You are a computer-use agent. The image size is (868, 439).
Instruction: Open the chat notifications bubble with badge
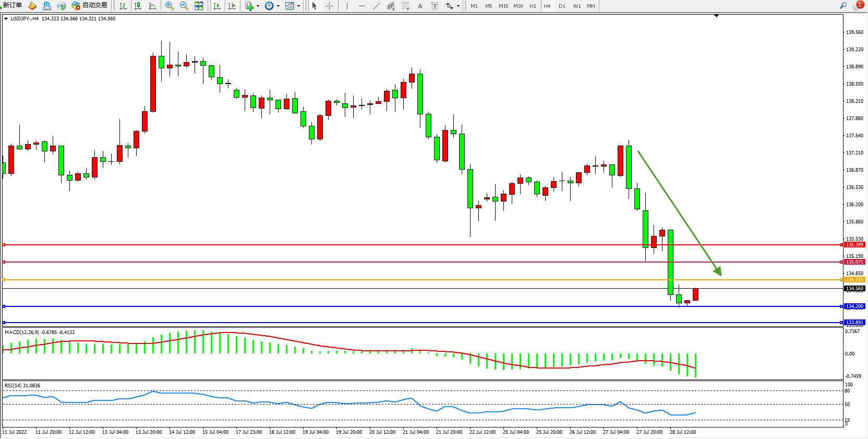pos(858,6)
